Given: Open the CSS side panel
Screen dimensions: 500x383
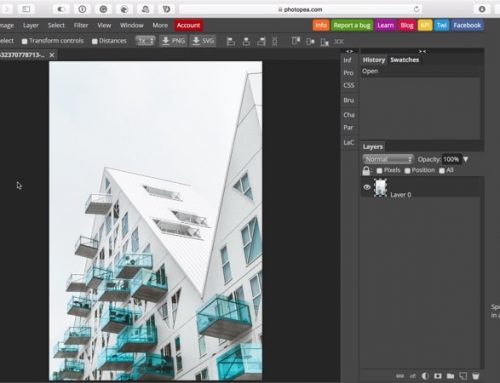Looking at the screenshot, I should click(x=349, y=85).
